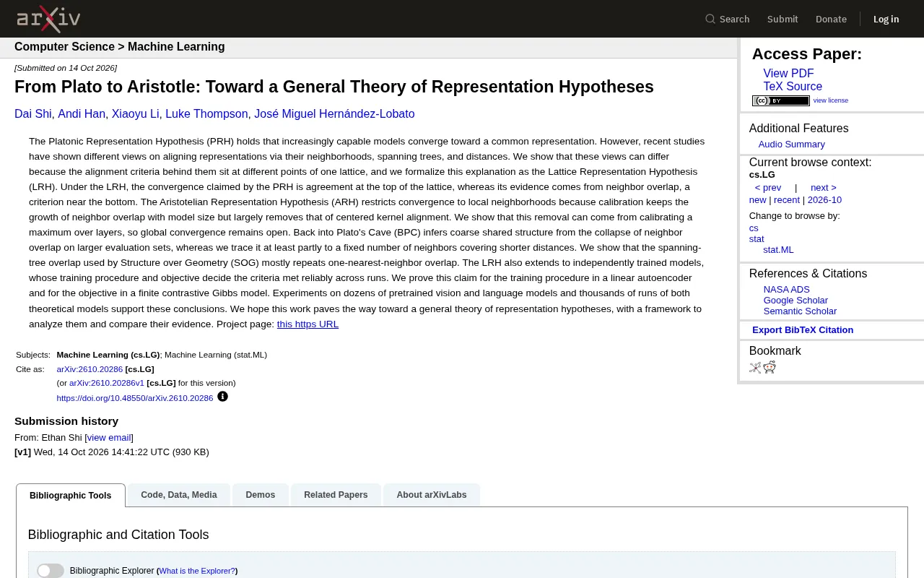The height and width of the screenshot is (578, 924).
Task: Open Semantic Scholar citations
Action: [800, 311]
